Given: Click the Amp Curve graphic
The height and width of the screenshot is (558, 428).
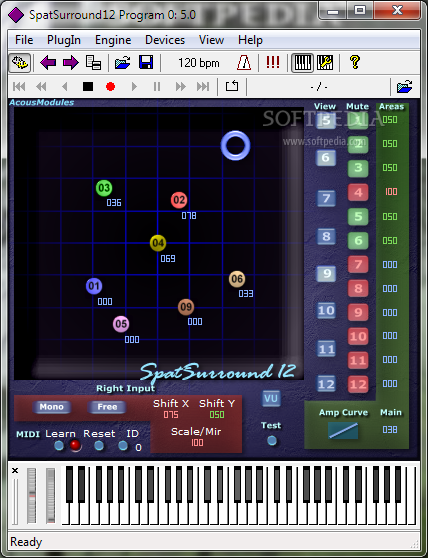Looking at the screenshot, I should [343, 430].
